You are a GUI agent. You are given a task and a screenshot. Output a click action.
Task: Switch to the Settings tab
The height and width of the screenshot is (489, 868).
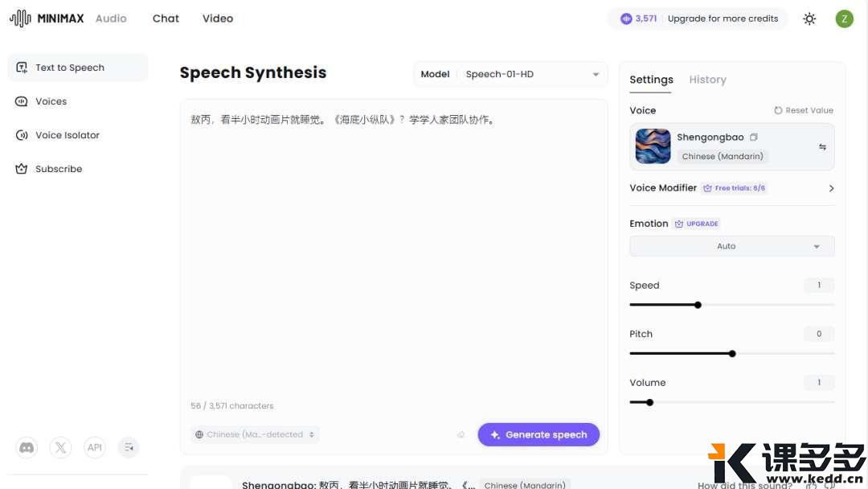click(x=651, y=80)
